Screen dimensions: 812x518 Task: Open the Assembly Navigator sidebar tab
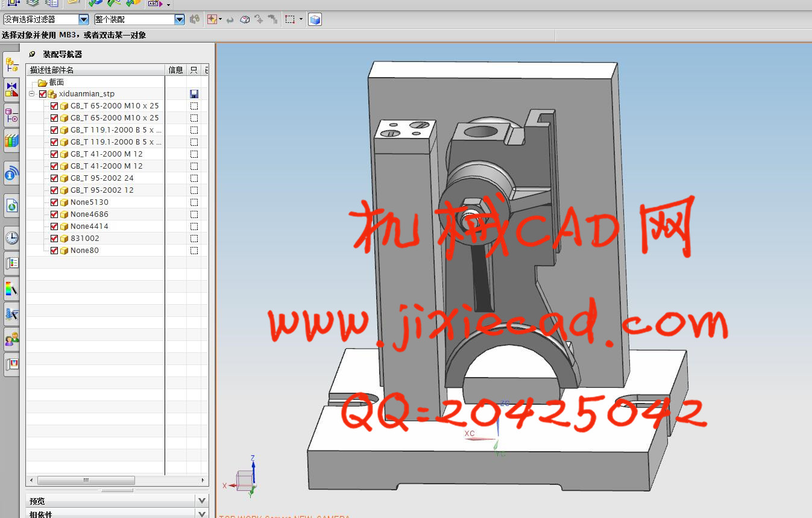tap(11, 64)
